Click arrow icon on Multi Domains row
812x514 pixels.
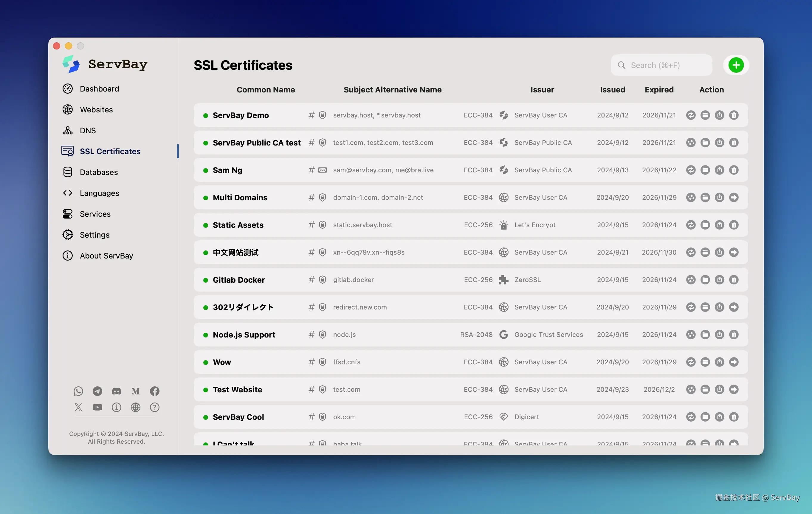tap(734, 198)
